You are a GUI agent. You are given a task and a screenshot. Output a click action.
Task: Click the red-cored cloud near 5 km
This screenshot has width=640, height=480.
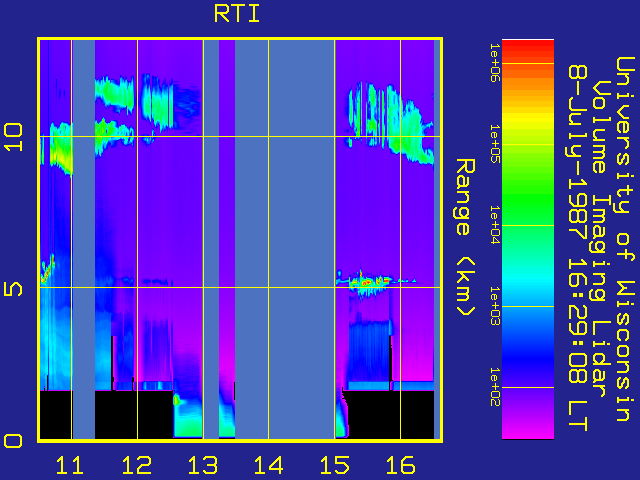[x=367, y=282]
